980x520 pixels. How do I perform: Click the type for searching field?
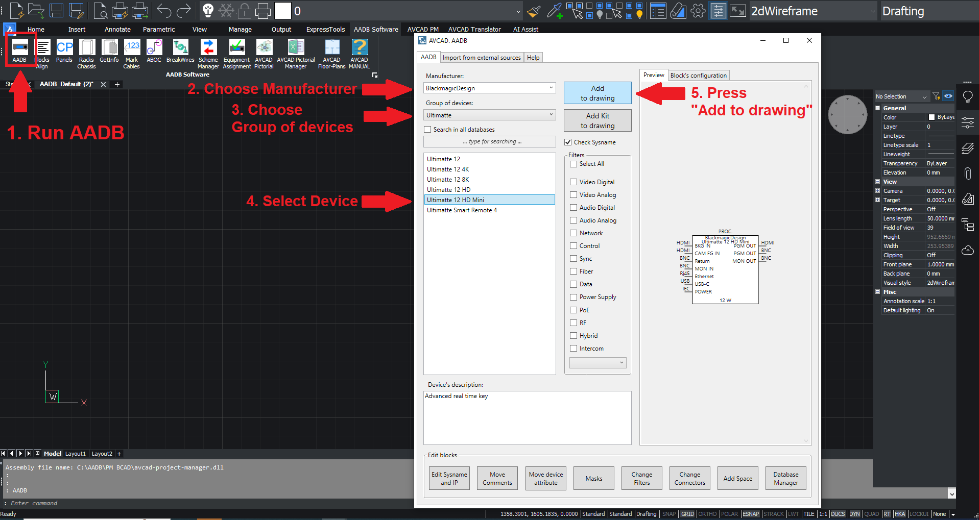pyautogui.click(x=489, y=141)
